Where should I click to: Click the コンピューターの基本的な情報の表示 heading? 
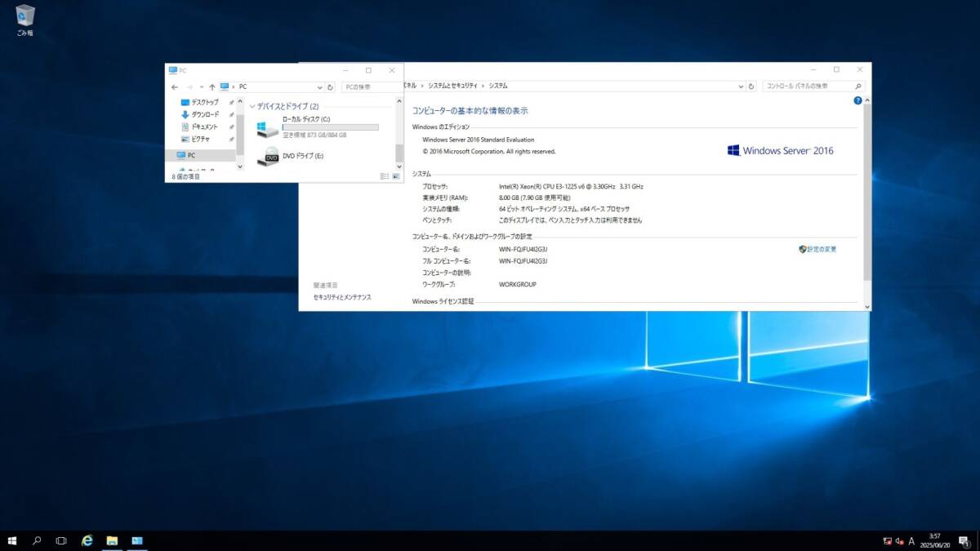(470, 110)
